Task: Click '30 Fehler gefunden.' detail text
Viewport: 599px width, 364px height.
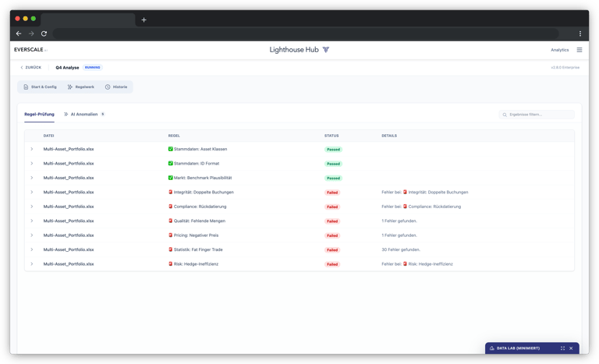Action: tap(401, 249)
